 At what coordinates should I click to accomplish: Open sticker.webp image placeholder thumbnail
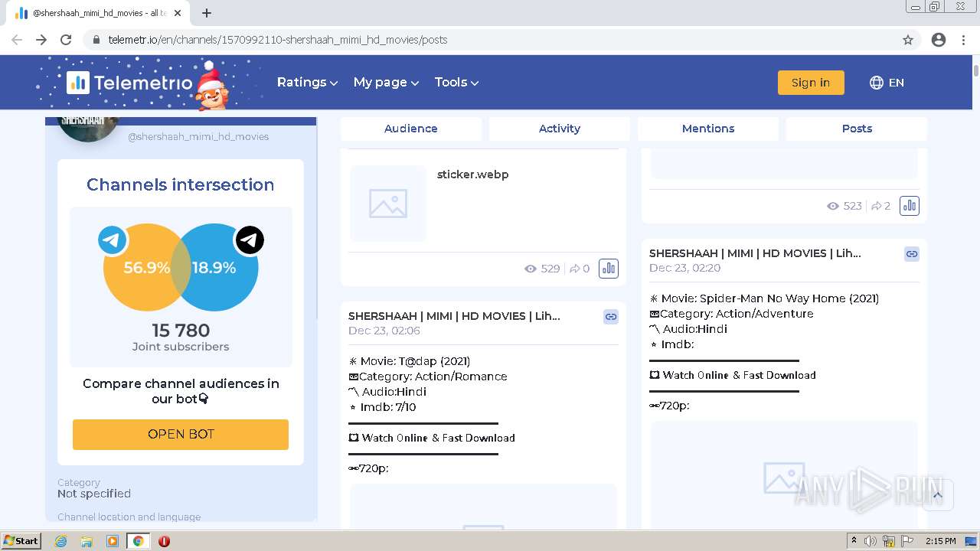pyautogui.click(x=388, y=204)
